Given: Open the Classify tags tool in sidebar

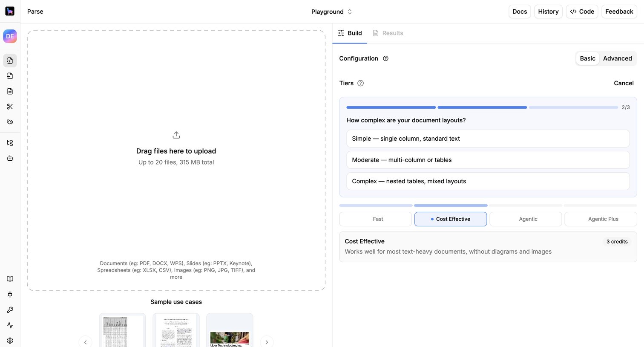Looking at the screenshot, I should tap(10, 122).
